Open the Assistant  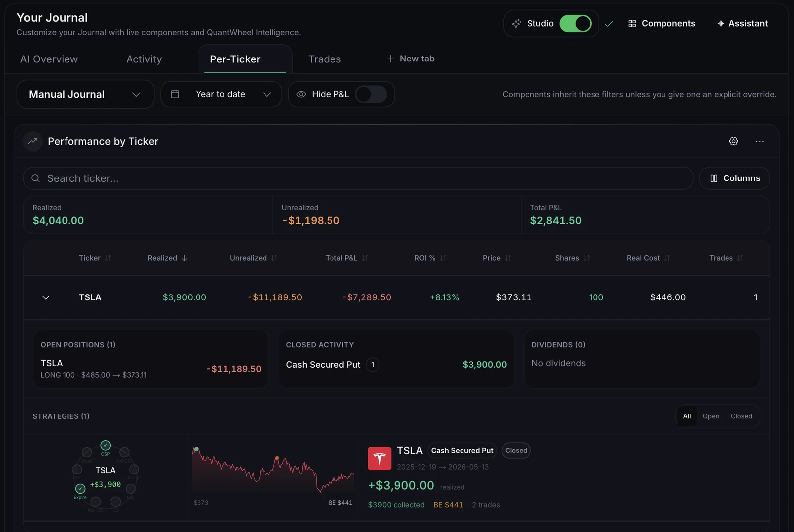pyautogui.click(x=742, y=23)
